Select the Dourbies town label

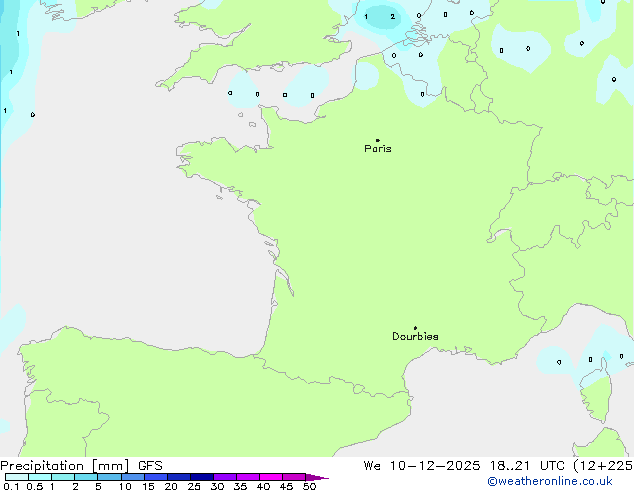(x=415, y=337)
